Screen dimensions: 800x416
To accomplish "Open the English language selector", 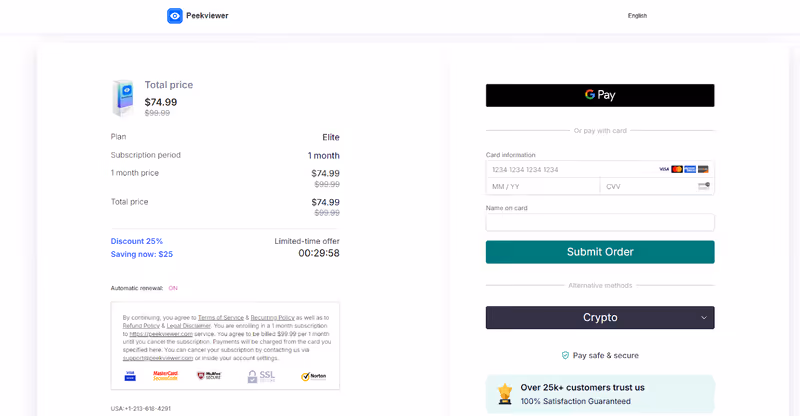I will pos(637,16).
